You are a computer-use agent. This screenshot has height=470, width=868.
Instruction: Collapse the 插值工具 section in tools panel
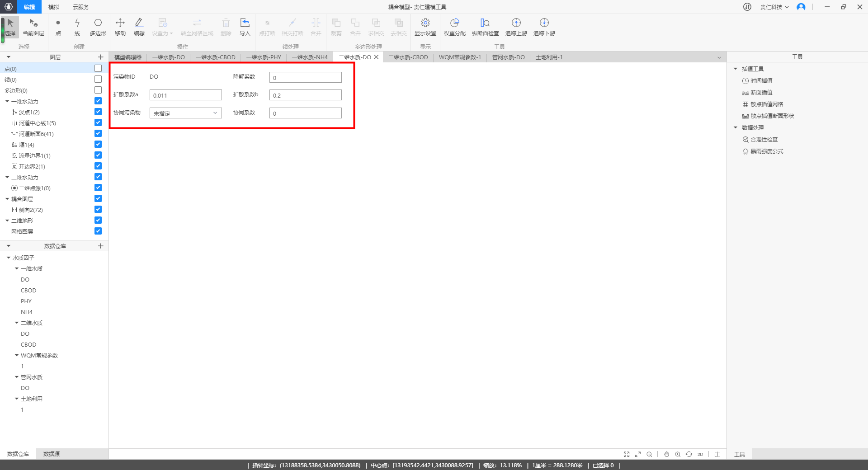point(736,69)
